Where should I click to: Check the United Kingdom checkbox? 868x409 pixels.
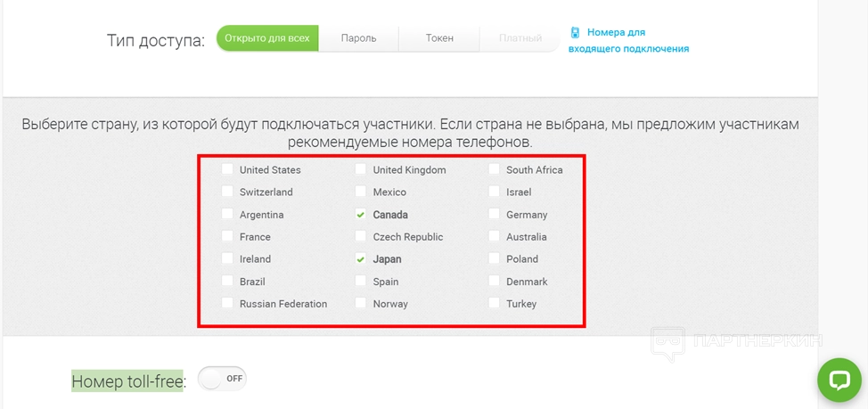361,169
